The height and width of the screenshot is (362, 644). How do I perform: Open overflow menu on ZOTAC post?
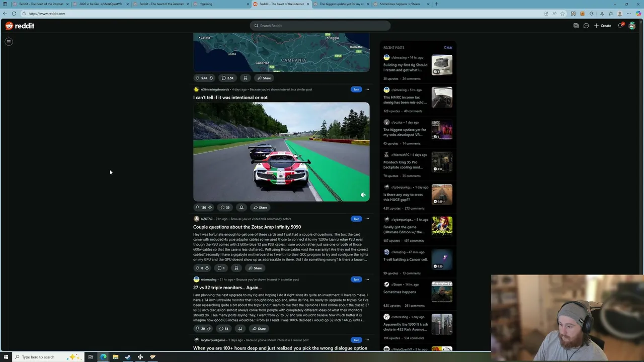pyautogui.click(x=367, y=219)
